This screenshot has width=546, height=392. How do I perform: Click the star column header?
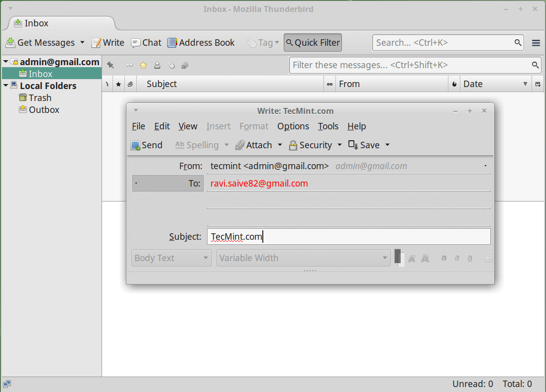pos(118,84)
